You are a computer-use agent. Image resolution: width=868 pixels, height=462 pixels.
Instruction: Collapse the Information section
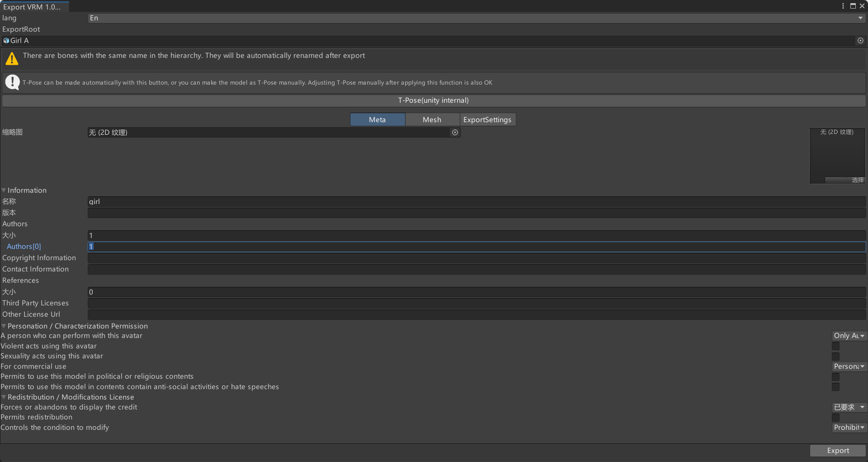coord(4,191)
